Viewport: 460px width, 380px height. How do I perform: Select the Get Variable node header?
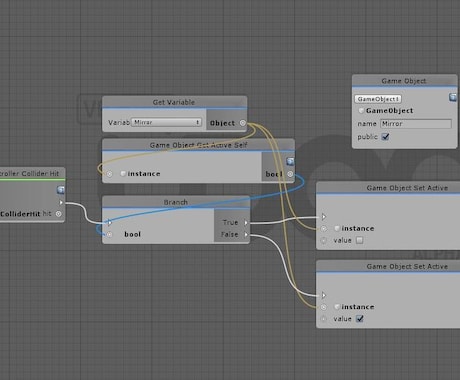tap(174, 102)
